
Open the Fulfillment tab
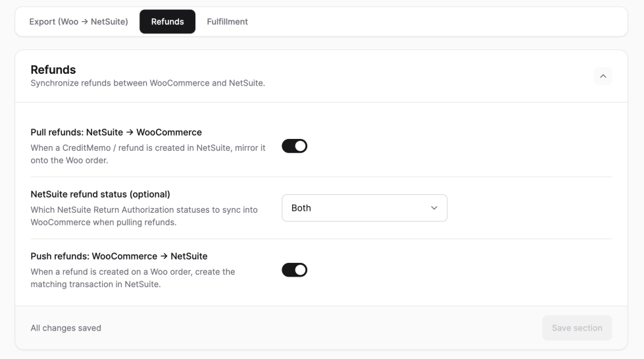[x=227, y=22]
